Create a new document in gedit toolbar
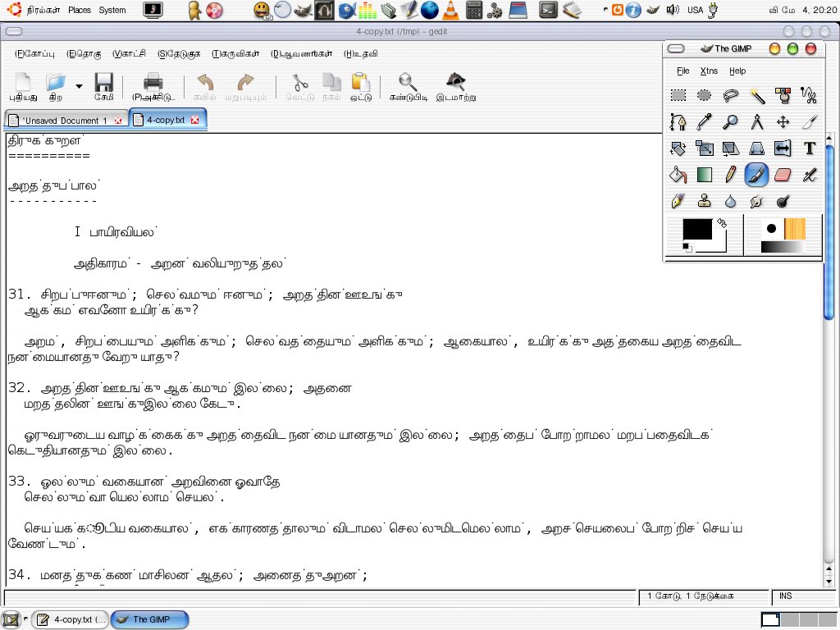Screen dimensions: 840x630 click(x=23, y=87)
